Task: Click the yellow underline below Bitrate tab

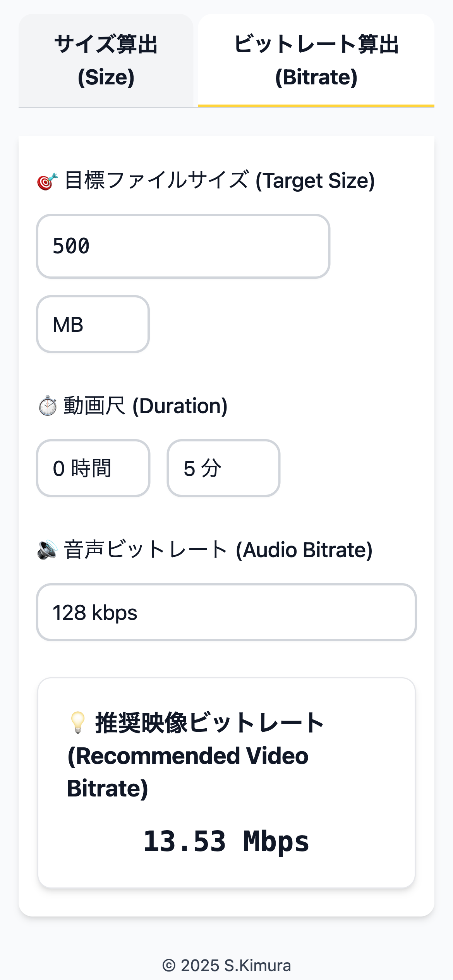Action: tap(316, 105)
